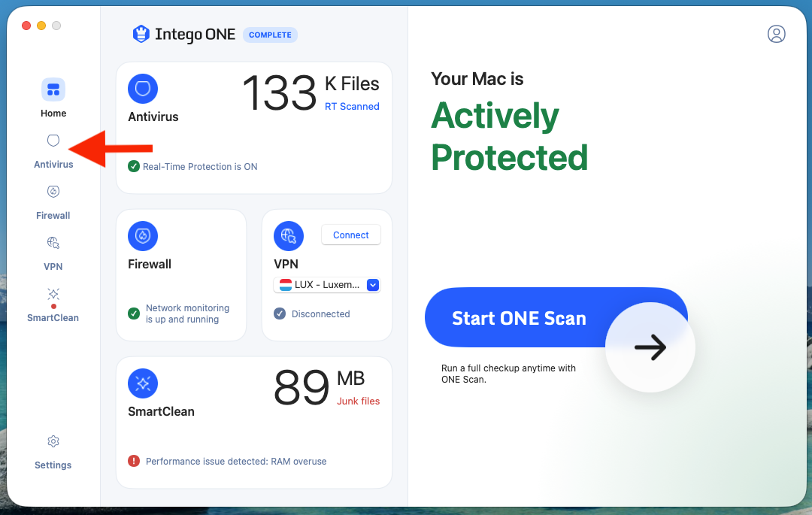812x515 pixels.
Task: Click green check beside Network monitoring
Action: (134, 314)
